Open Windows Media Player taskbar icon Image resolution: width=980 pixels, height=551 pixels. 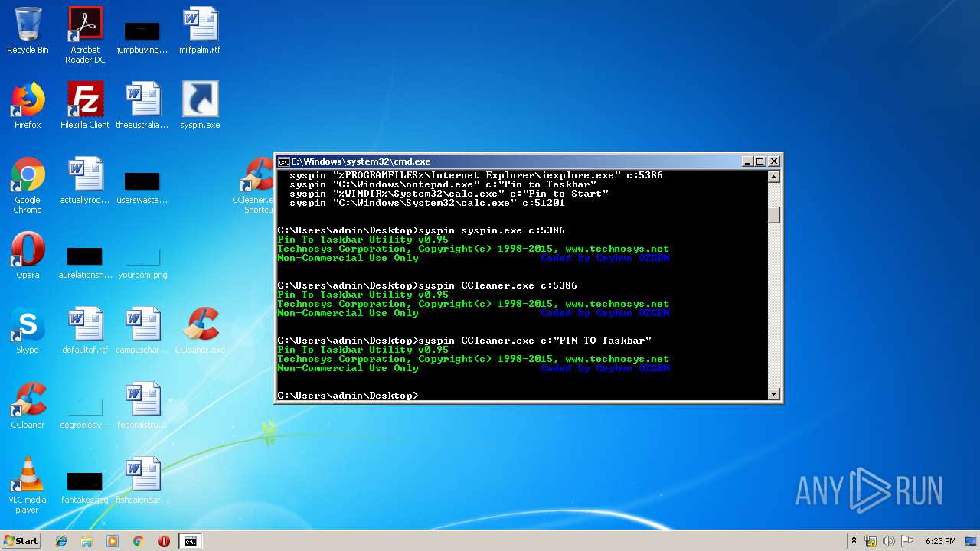(x=113, y=541)
